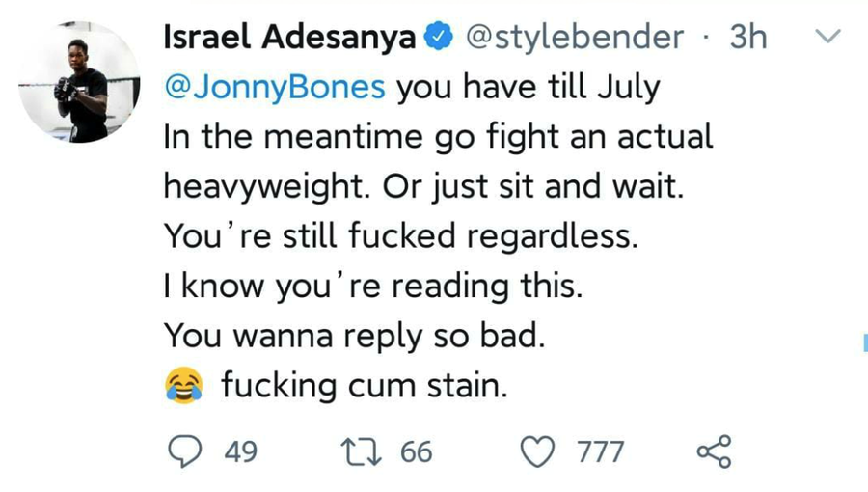This screenshot has height=492, width=868.
Task: Click the line "I know you're reading this."
Action: [372, 287]
